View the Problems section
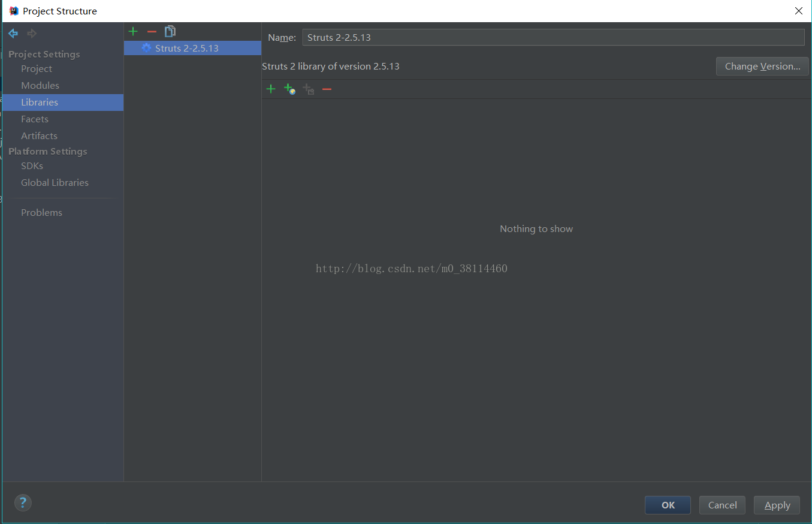Viewport: 812px width, 524px height. tap(41, 213)
